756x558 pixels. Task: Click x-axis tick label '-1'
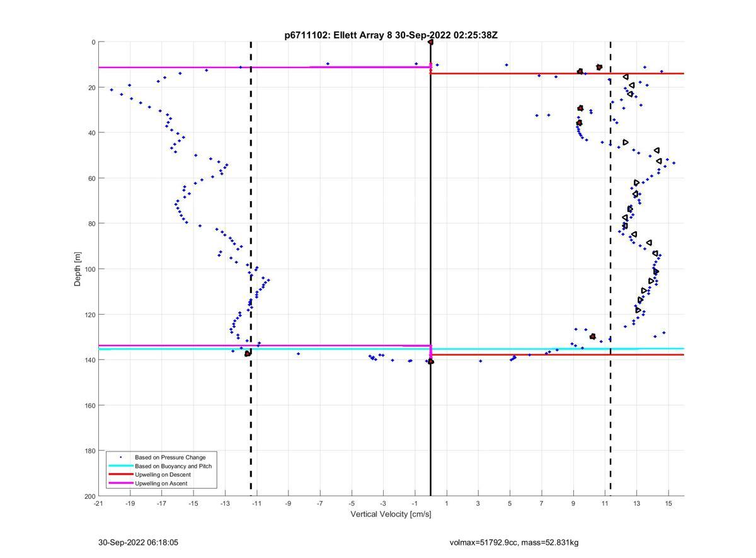415,504
